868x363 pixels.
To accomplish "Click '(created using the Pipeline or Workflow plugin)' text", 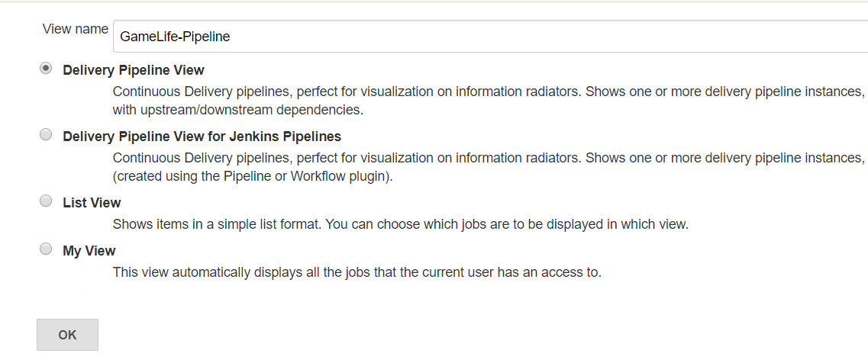I will (252, 176).
